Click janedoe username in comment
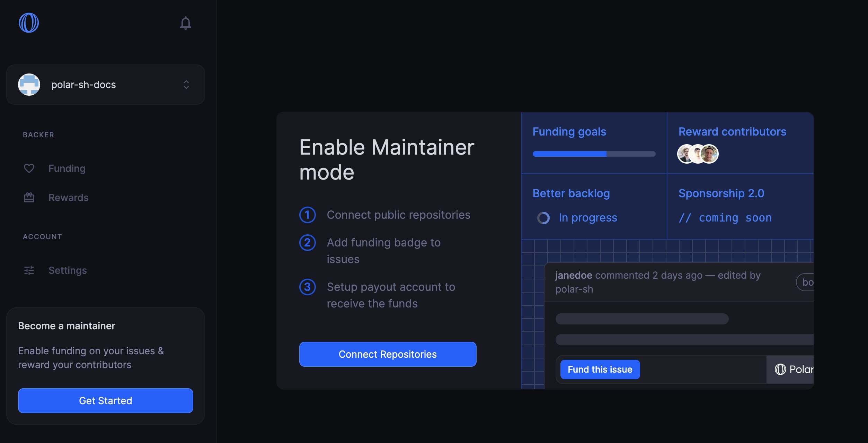Screen dimensions: 868x443 (x=574, y=275)
